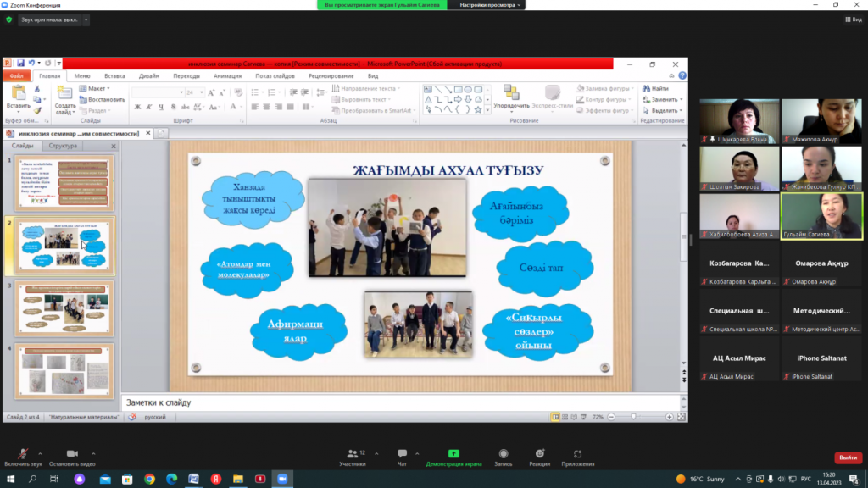Toggle microphone with Включить звук
The image size is (868, 488).
pyautogui.click(x=23, y=457)
